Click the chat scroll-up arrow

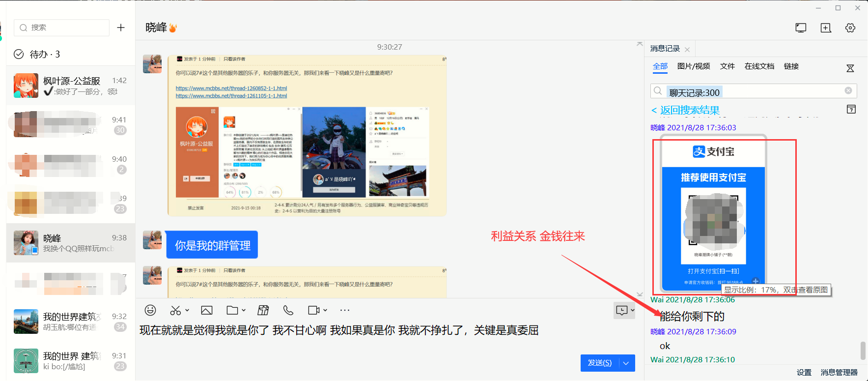pyautogui.click(x=640, y=44)
